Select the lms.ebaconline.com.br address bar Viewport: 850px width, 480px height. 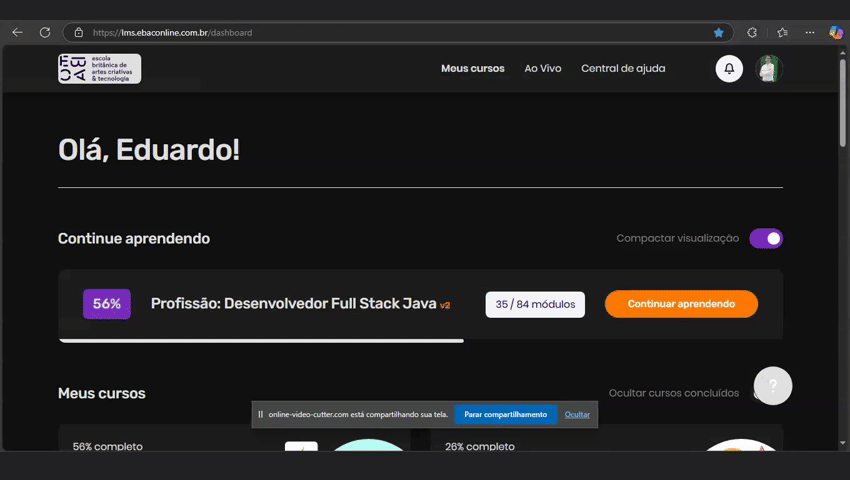[x=398, y=33]
